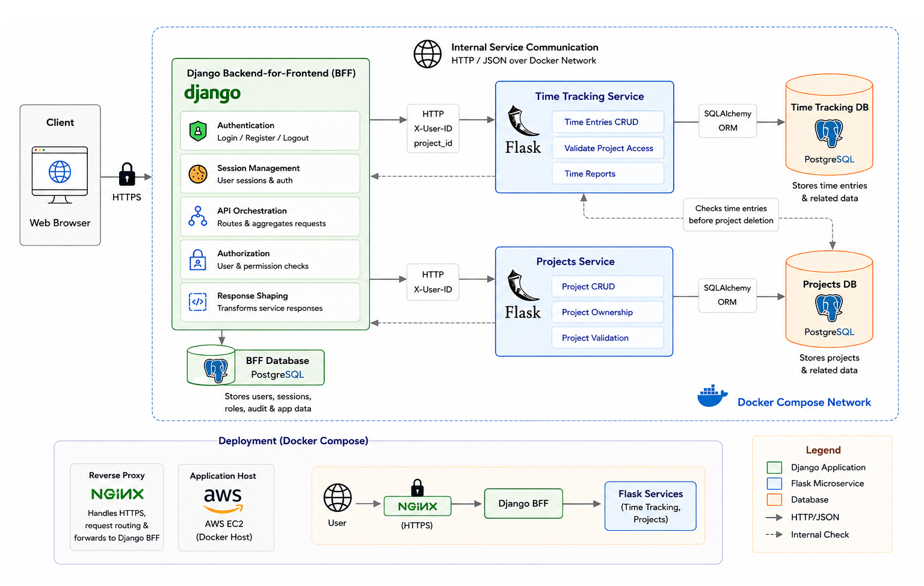Click the orange Database legend swatch
924x586 pixels.
click(774, 499)
